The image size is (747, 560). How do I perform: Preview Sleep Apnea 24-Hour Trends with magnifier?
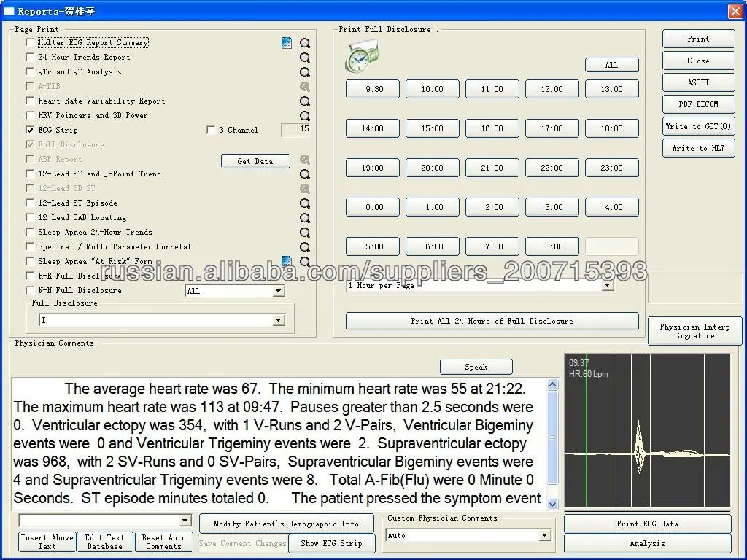305,233
